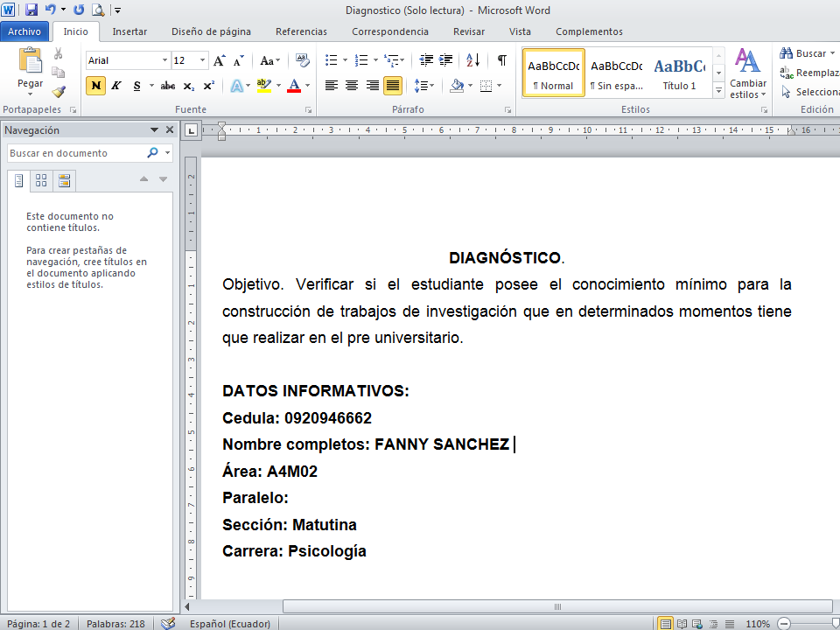Toggle underline S button
The image size is (840, 630).
[x=136, y=86]
